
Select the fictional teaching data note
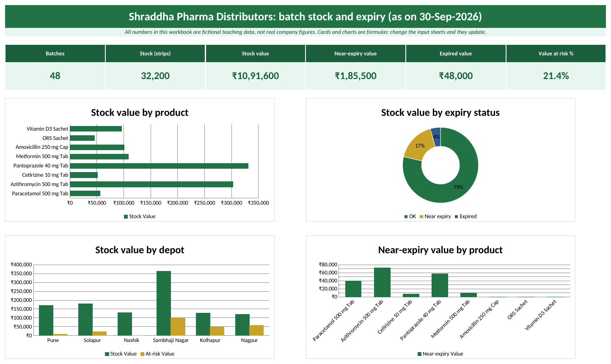(305, 32)
